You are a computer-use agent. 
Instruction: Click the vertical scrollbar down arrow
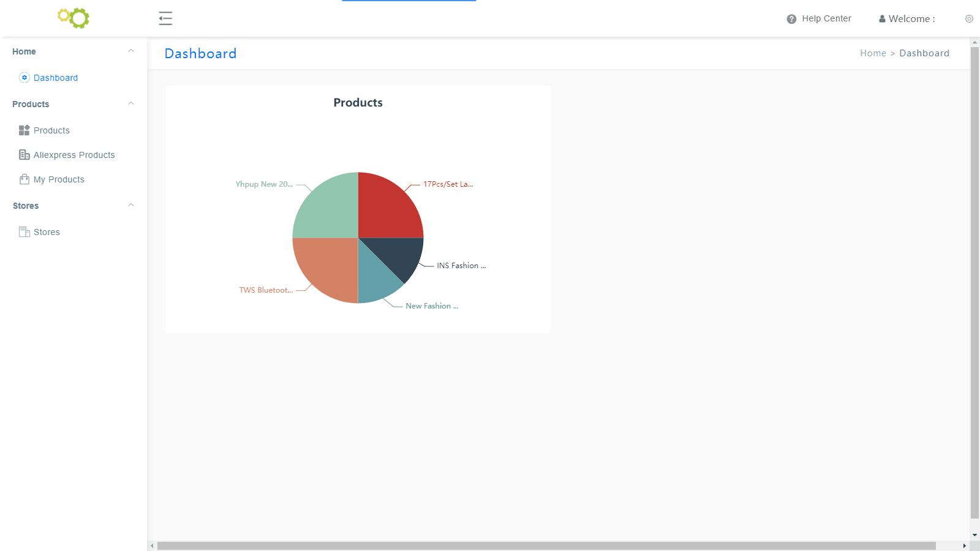point(974,535)
